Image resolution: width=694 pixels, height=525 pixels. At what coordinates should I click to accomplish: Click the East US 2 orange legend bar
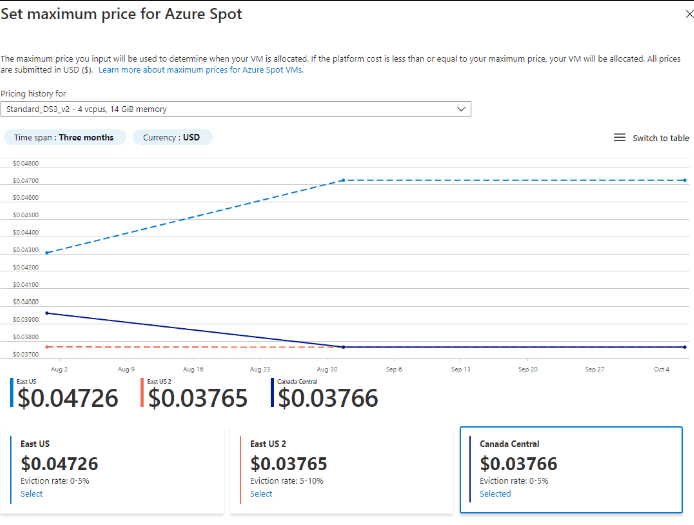[x=144, y=394]
